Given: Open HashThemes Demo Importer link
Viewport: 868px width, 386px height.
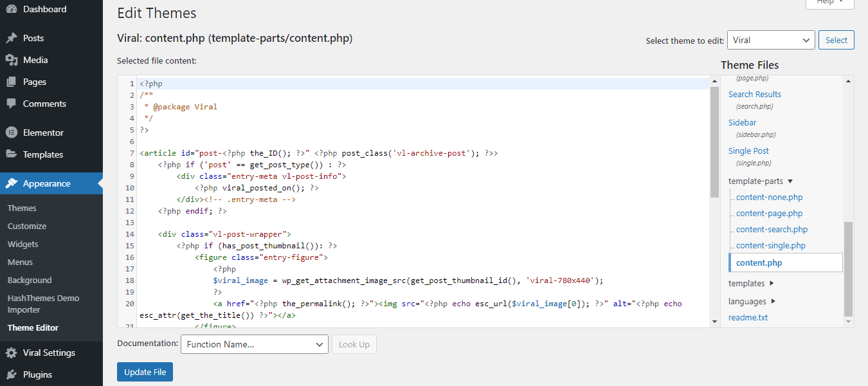Looking at the screenshot, I should 44,304.
